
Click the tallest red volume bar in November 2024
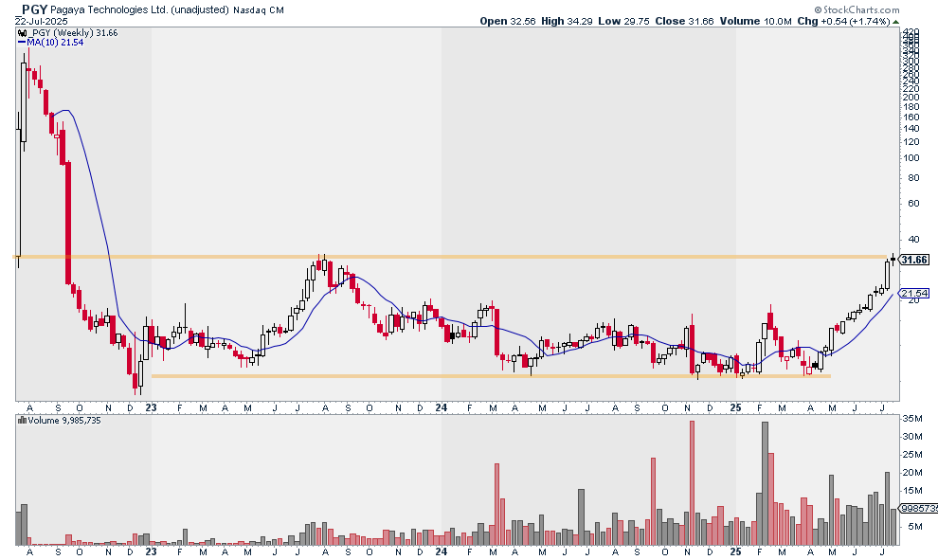coord(693,483)
